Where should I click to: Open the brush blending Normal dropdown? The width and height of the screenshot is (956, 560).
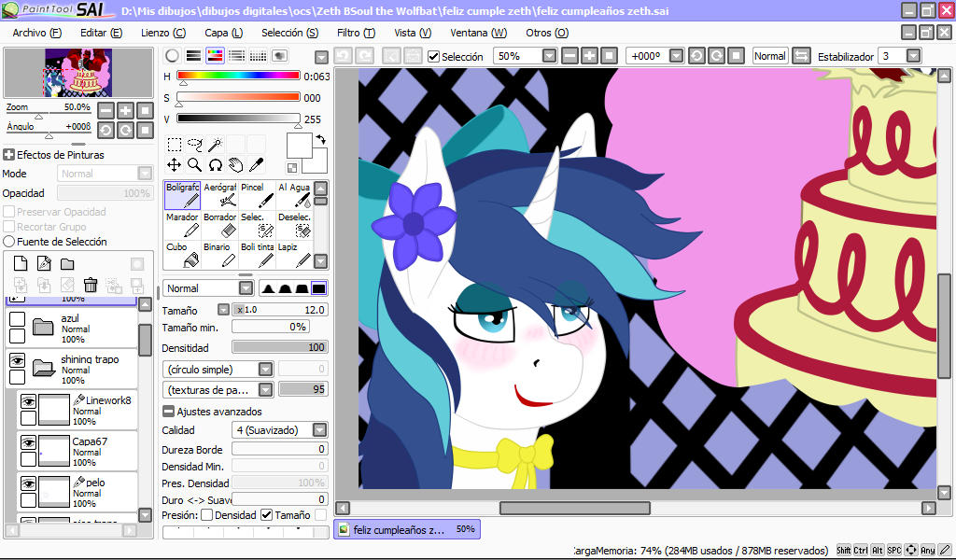click(x=246, y=288)
